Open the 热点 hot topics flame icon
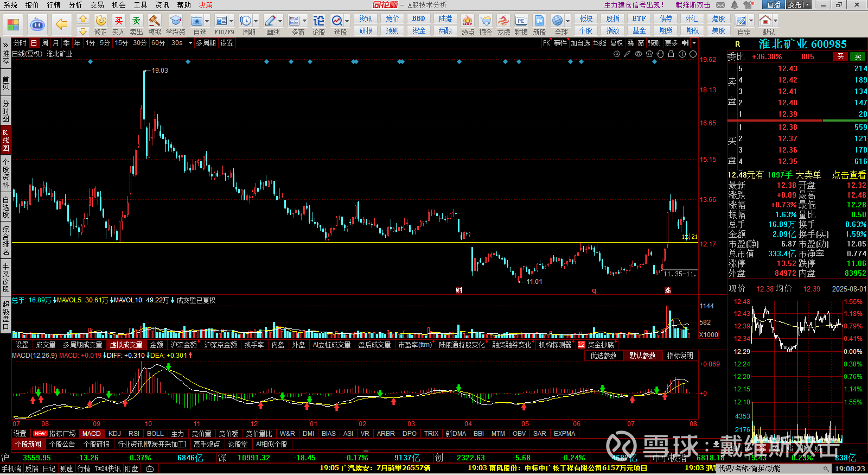Viewport: 868px width, 475px height. (467, 21)
